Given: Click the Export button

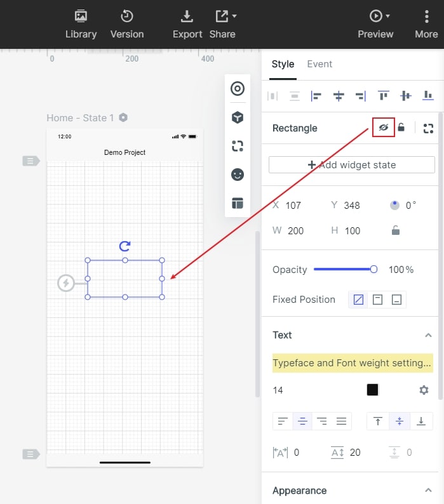Looking at the screenshot, I should (187, 24).
